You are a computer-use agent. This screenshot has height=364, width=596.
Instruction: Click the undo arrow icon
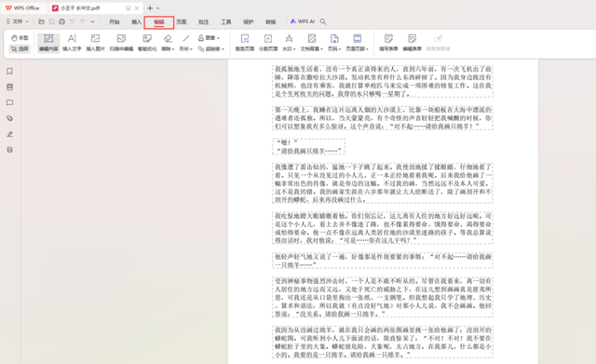(x=72, y=21)
